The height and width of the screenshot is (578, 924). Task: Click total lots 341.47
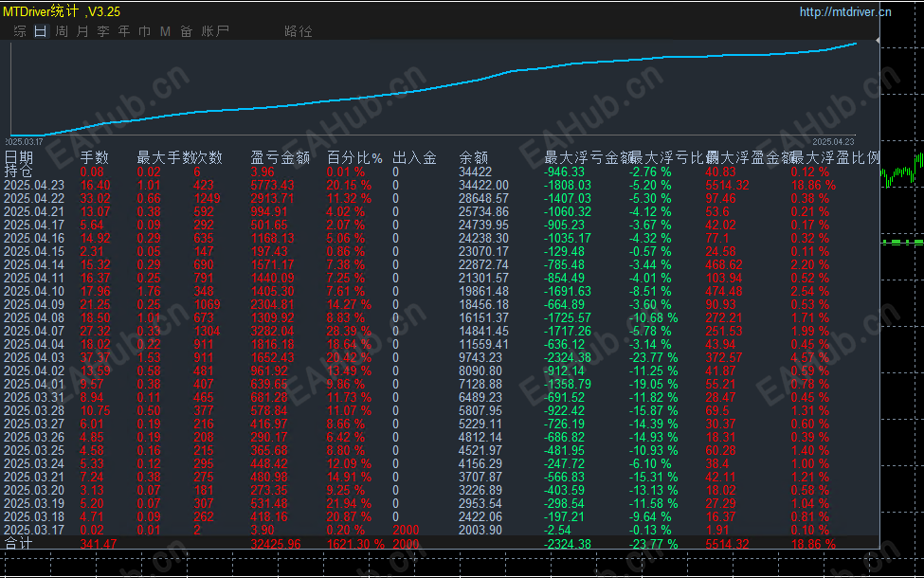[99, 544]
